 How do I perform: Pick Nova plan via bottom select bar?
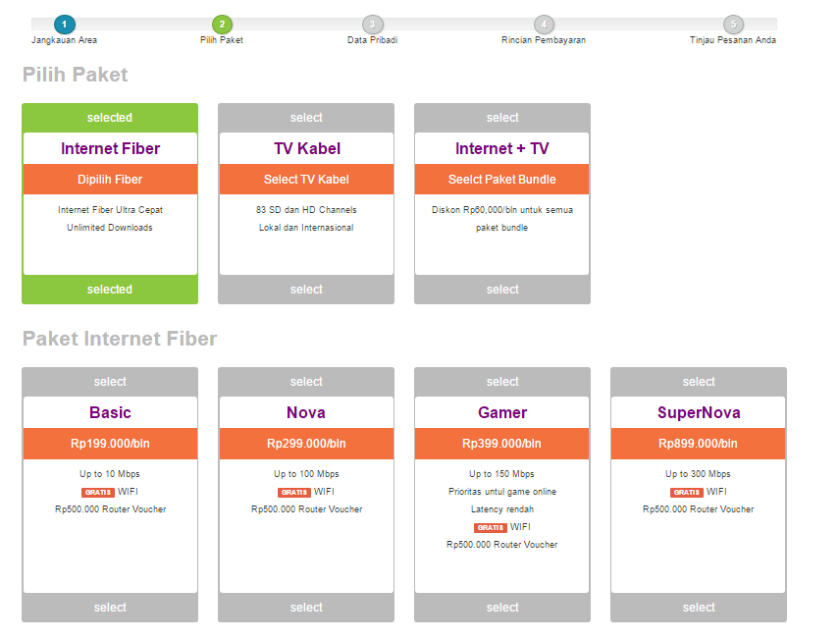point(306,608)
